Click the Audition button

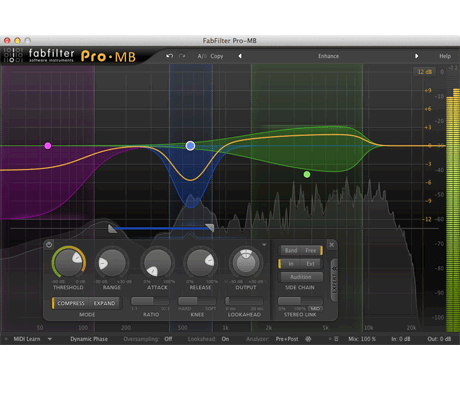[x=301, y=277]
